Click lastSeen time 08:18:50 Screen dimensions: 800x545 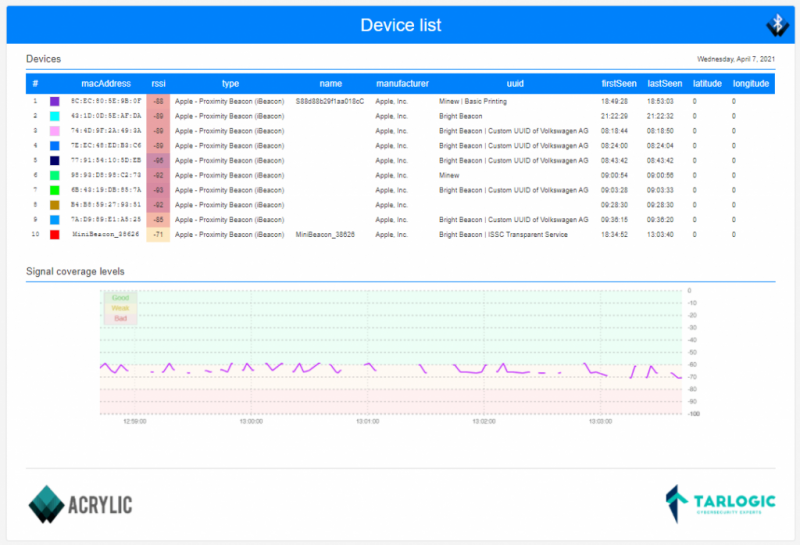click(660, 131)
